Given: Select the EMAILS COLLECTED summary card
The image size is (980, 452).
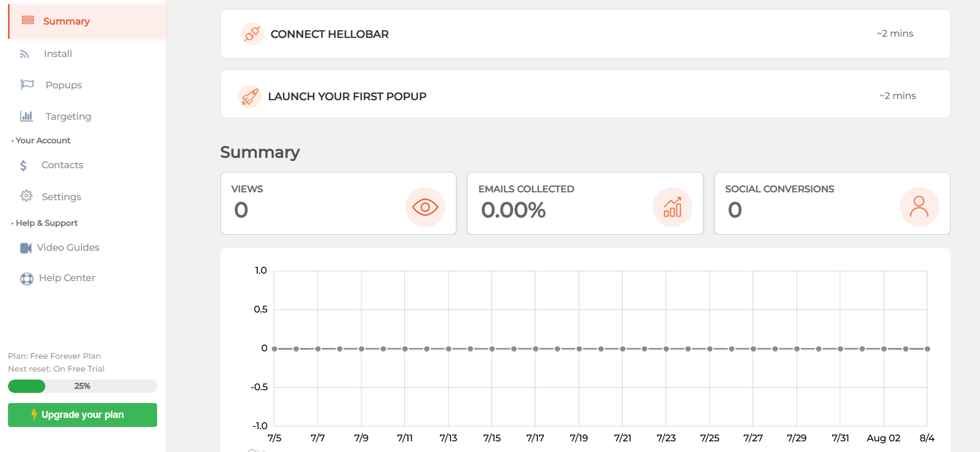Looking at the screenshot, I should [585, 203].
